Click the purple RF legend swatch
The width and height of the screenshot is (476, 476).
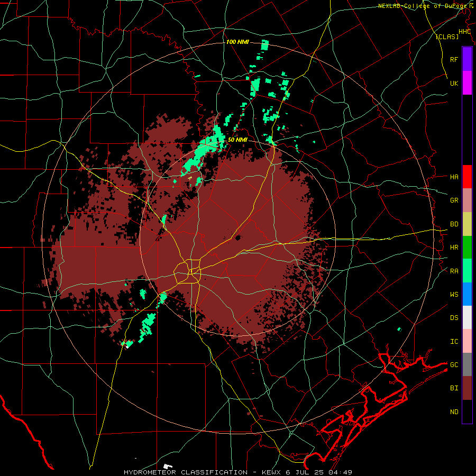pyautogui.click(x=467, y=59)
